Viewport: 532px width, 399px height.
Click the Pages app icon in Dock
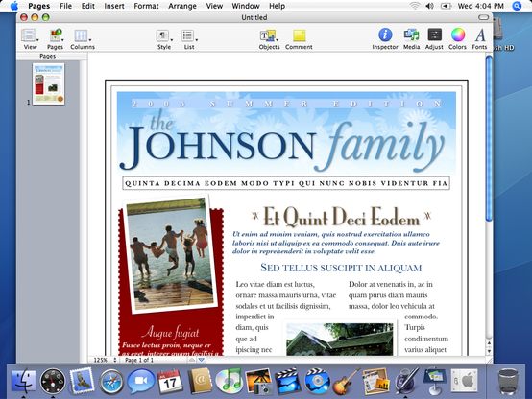(x=406, y=382)
